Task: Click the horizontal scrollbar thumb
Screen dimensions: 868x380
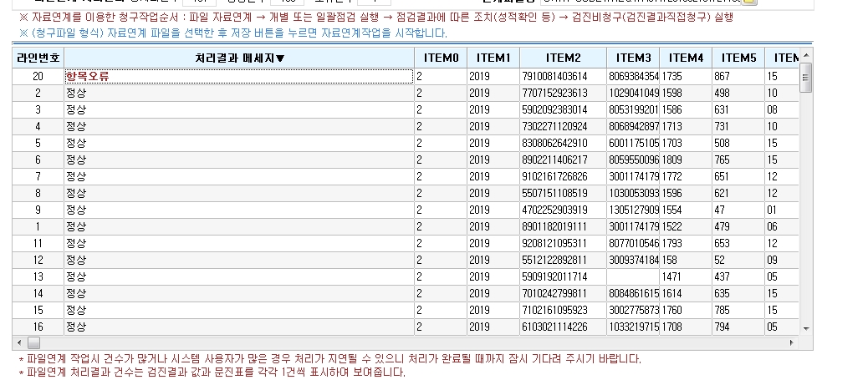Action: click(33, 343)
